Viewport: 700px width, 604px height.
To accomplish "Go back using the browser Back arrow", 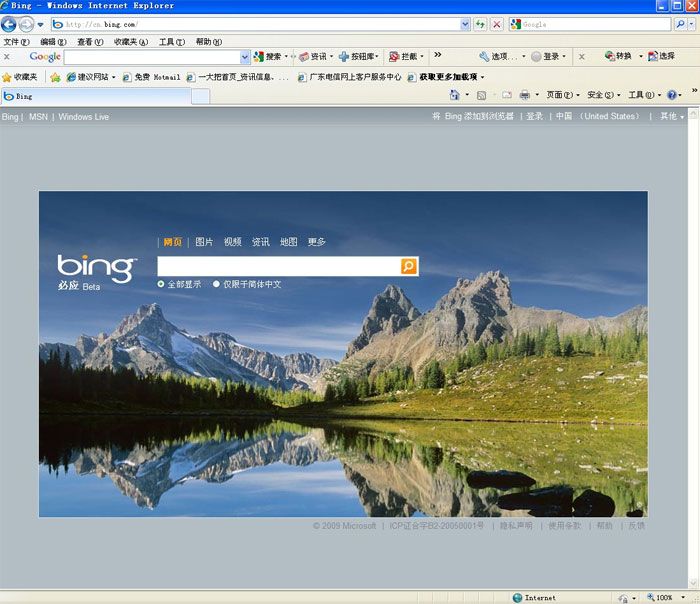I will (8, 24).
